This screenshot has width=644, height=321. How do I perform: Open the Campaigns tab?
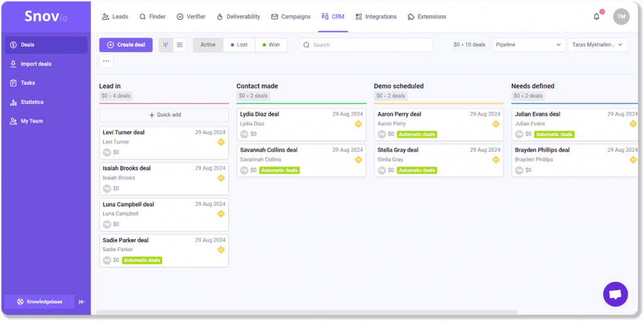pyautogui.click(x=291, y=17)
